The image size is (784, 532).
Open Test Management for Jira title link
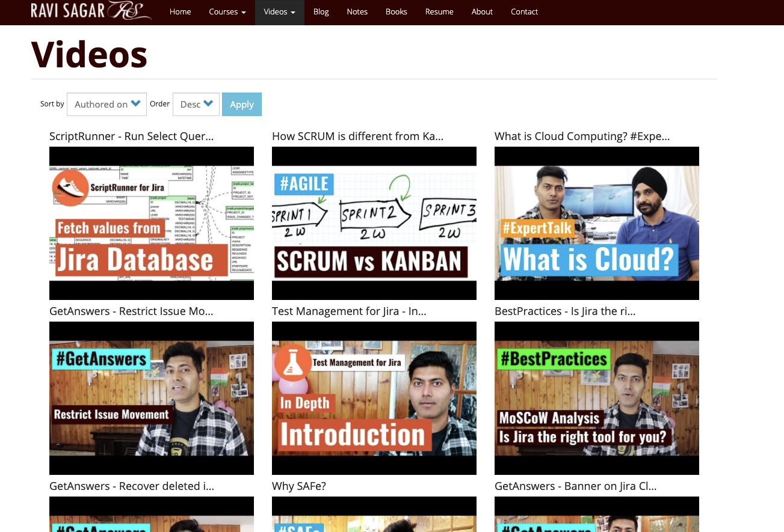349,311
